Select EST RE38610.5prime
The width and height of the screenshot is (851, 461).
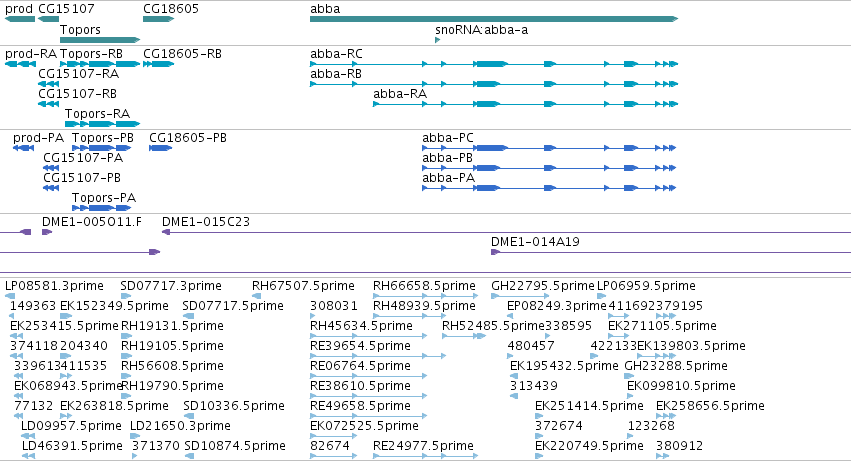[x=360, y=387]
